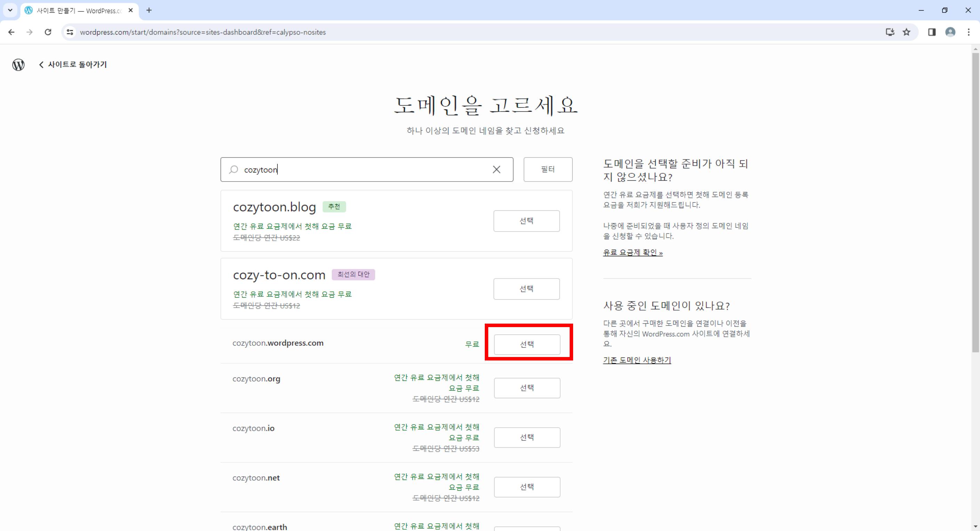Click the search magnifier icon

pos(234,169)
